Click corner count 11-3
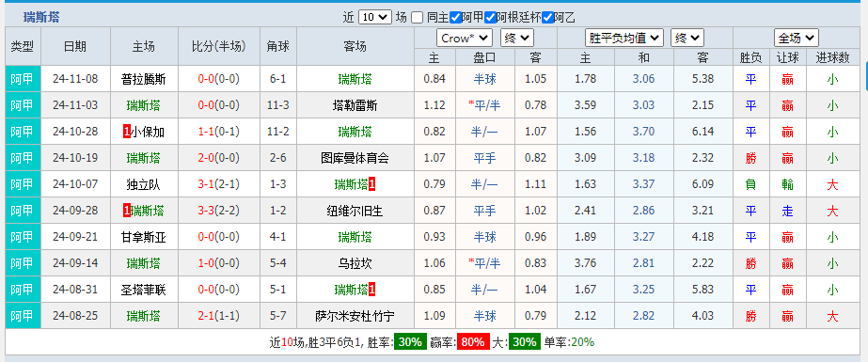The image size is (868, 362). [278, 105]
